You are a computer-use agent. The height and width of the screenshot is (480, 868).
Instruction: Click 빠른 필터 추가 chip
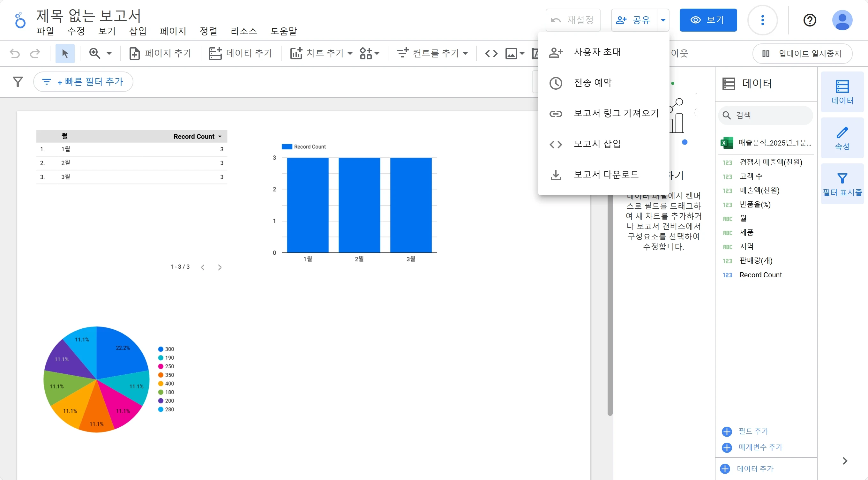[83, 82]
